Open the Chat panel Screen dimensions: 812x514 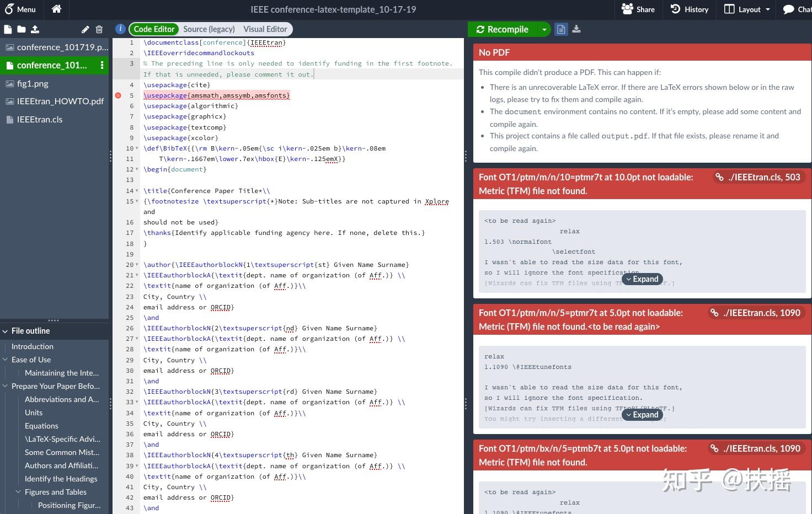coord(796,9)
